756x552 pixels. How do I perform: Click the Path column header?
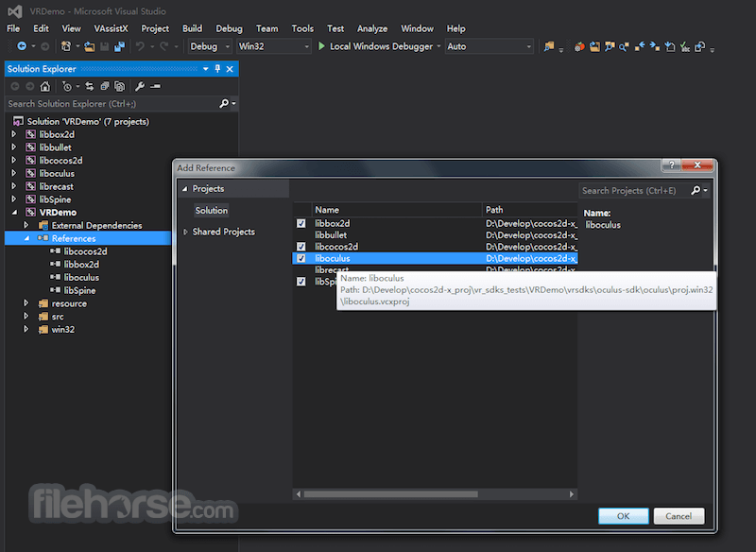point(530,210)
